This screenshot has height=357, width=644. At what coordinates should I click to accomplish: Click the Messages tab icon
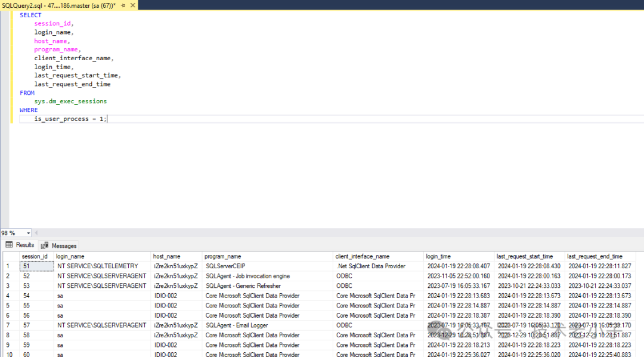pyautogui.click(x=45, y=246)
